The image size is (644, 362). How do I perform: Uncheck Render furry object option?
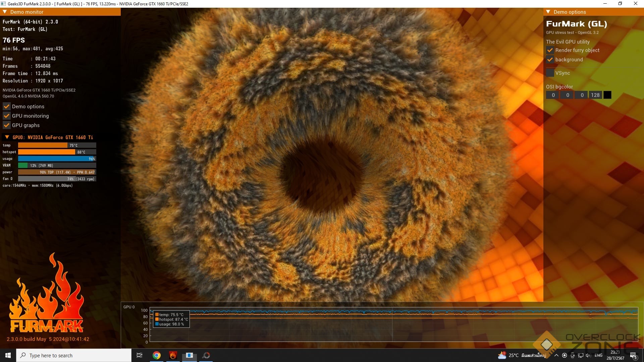[x=550, y=50]
